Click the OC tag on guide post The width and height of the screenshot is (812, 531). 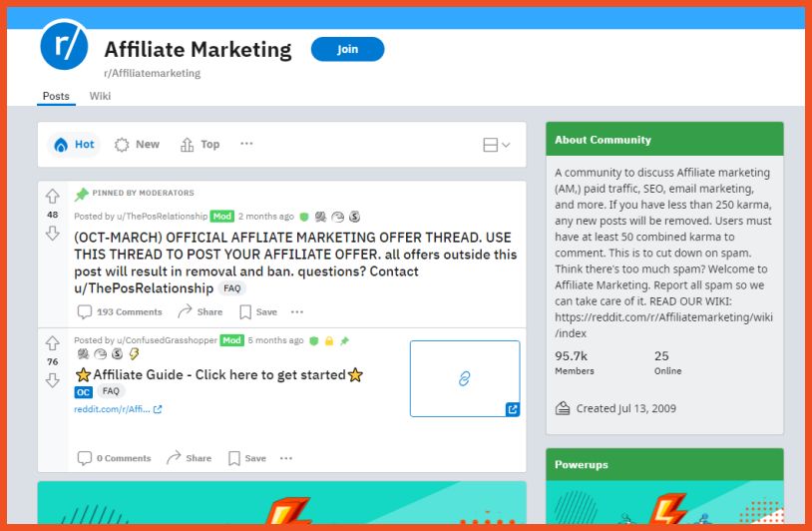83,392
